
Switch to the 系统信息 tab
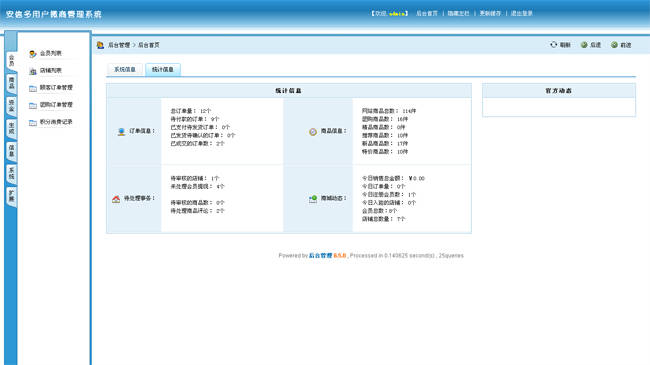[125, 69]
